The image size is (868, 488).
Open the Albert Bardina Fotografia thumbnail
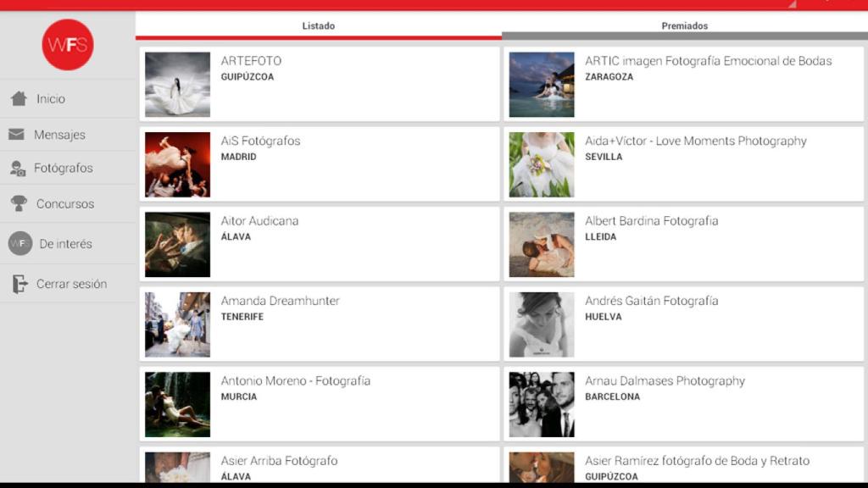(x=542, y=245)
